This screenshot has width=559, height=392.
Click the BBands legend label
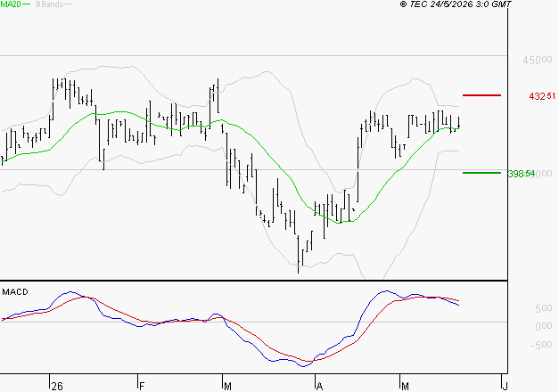50,4
